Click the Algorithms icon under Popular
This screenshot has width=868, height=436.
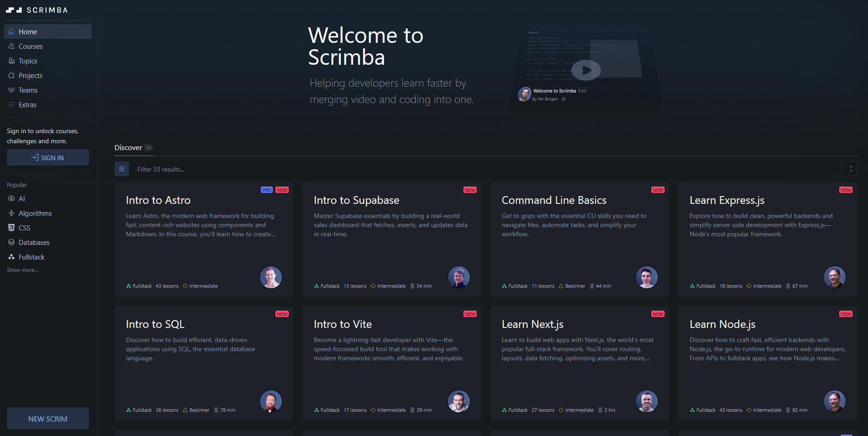11,213
